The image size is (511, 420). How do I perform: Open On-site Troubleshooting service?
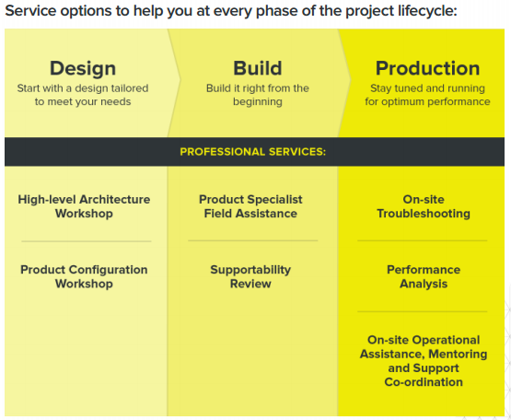424,206
